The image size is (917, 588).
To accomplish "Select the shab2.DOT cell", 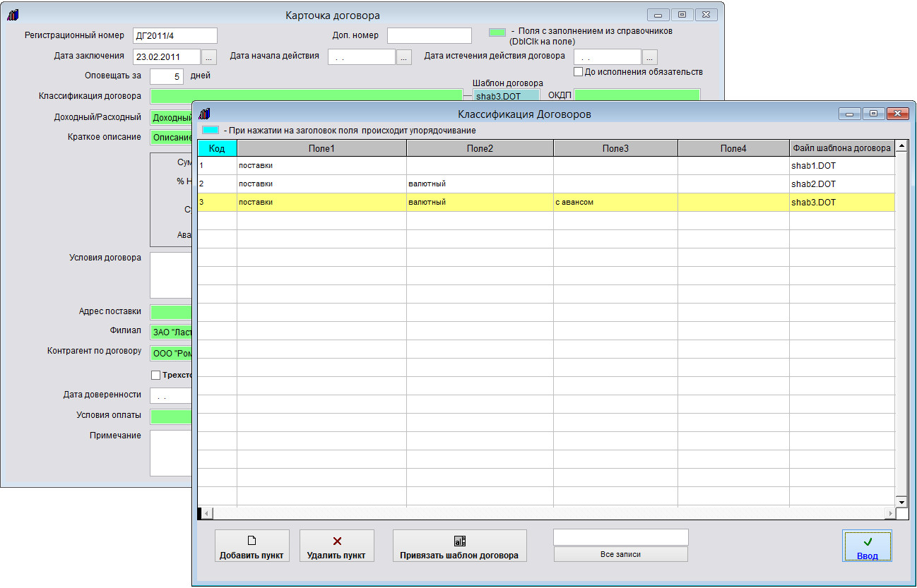I will [x=842, y=184].
